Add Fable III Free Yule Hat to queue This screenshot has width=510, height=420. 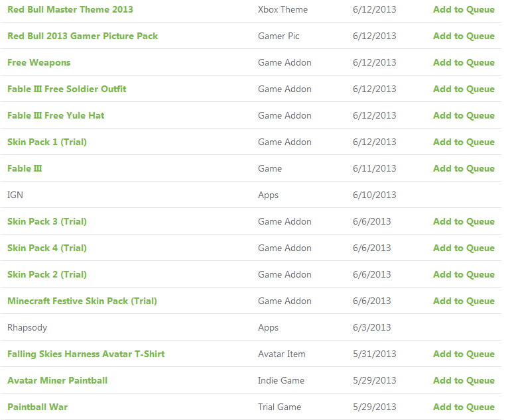pos(464,116)
